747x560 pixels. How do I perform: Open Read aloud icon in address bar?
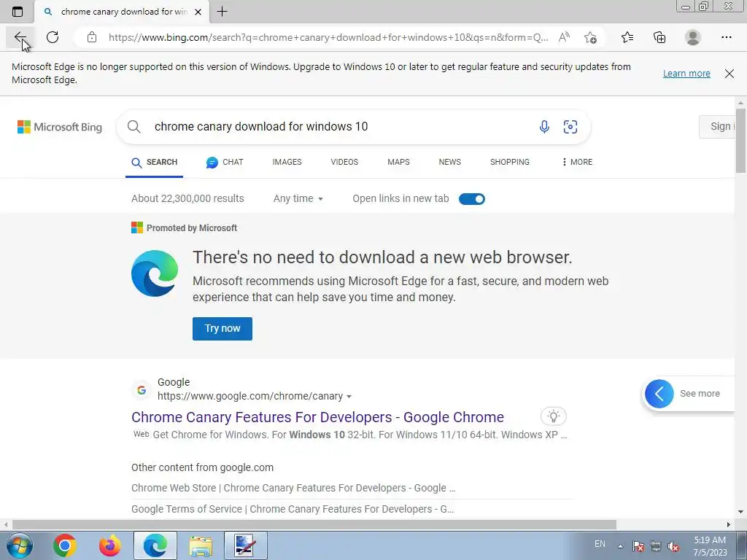click(564, 37)
